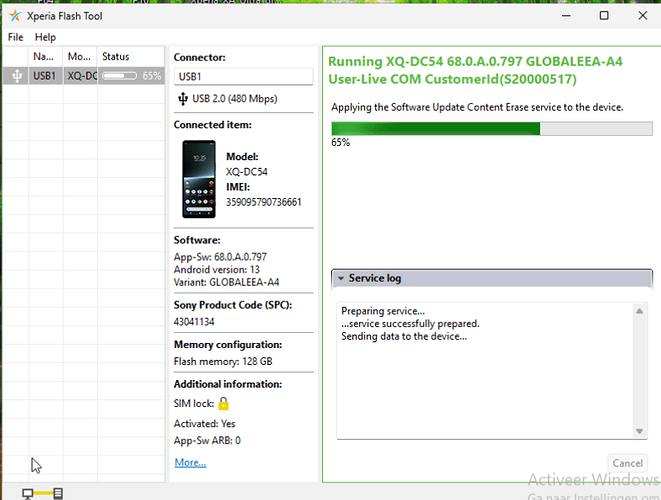Click the phone thumbnail image of XQ-DC54

click(199, 179)
